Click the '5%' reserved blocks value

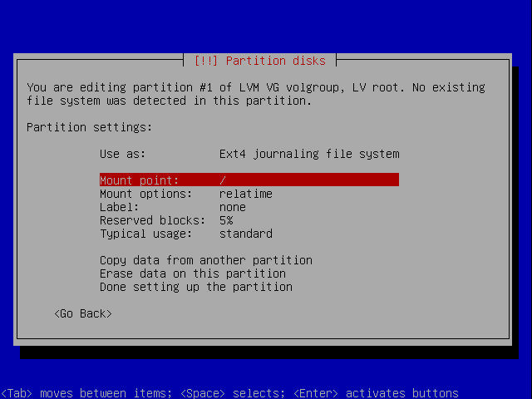[225, 220]
